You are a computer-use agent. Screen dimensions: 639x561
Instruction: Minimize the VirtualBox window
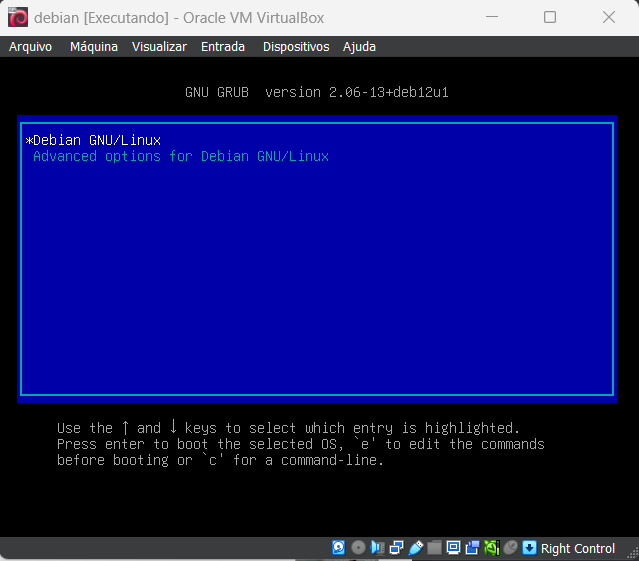coord(492,17)
